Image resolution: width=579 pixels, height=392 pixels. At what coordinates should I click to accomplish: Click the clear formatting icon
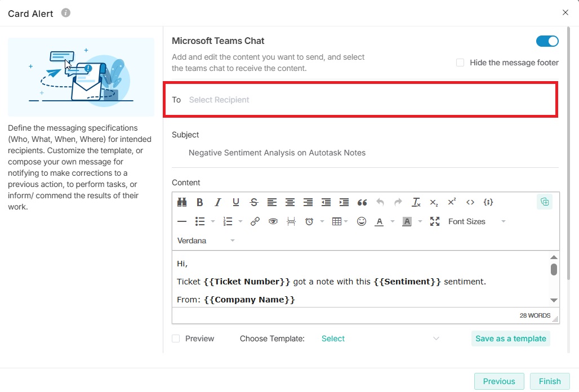tap(416, 202)
